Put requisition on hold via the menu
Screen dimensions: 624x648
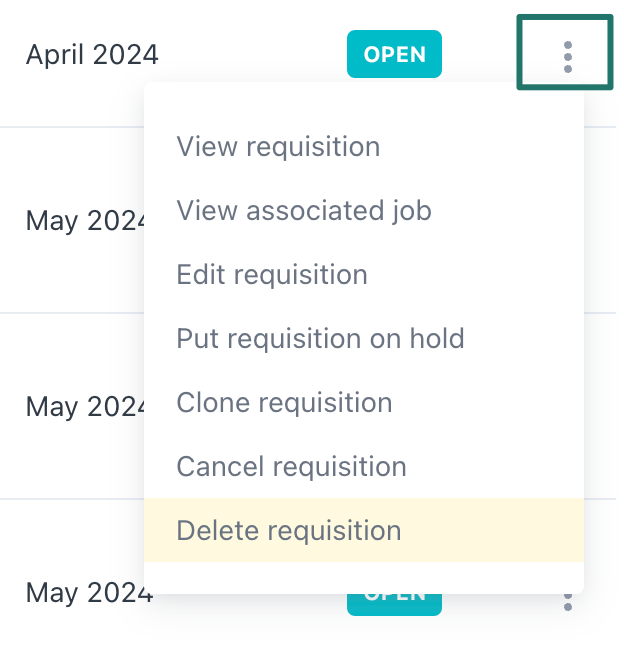320,338
